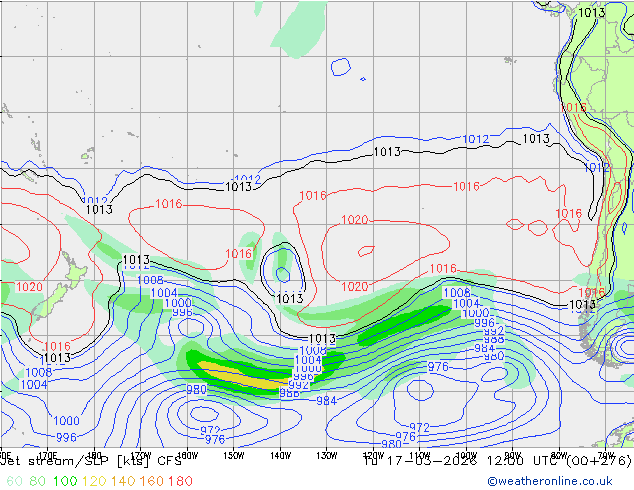Select the 80 knots legend value
The width and height of the screenshot is (634, 490).
point(37,481)
